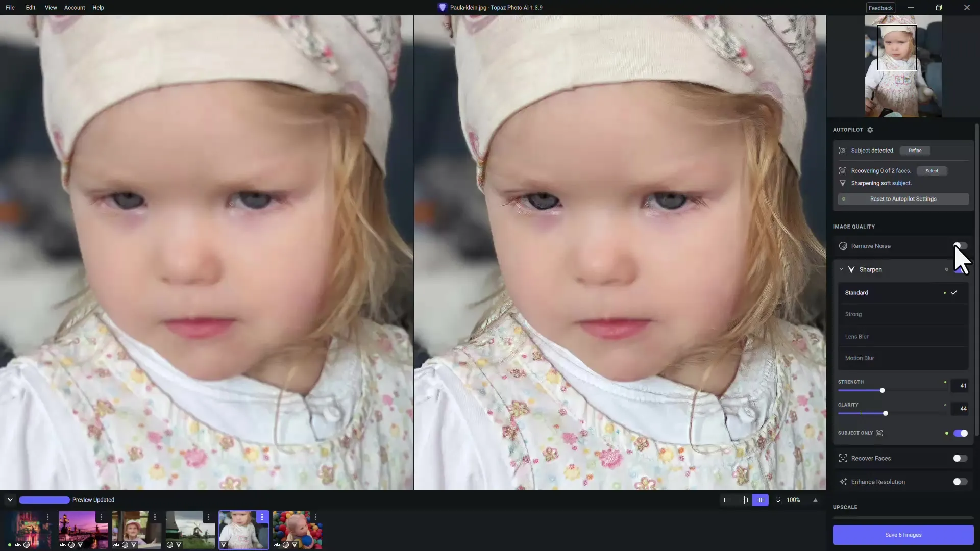Expand the Sharpen model dropdown
The height and width of the screenshot is (551, 980).
900,292
